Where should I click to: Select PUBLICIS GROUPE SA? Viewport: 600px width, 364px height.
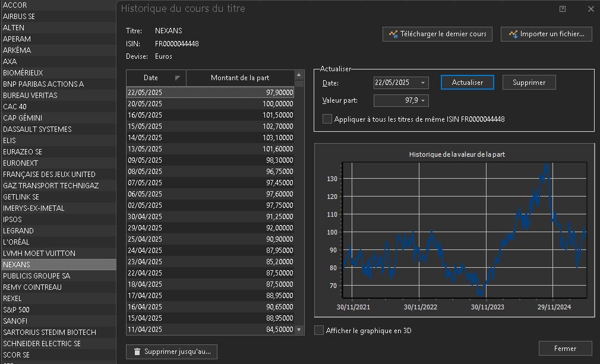pos(58,276)
